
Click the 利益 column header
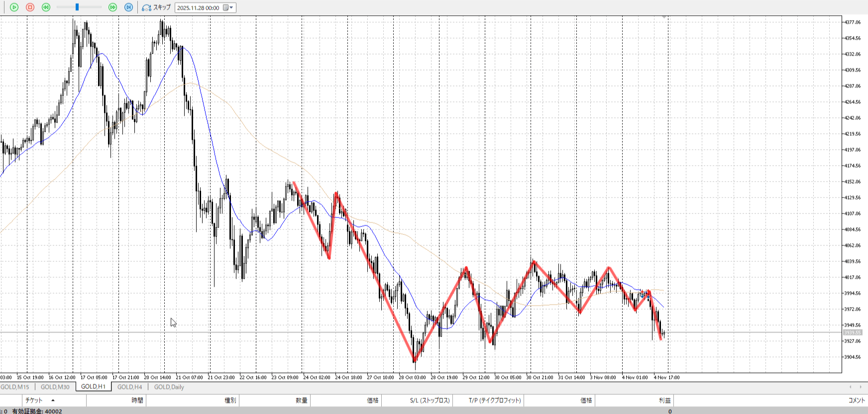point(664,401)
